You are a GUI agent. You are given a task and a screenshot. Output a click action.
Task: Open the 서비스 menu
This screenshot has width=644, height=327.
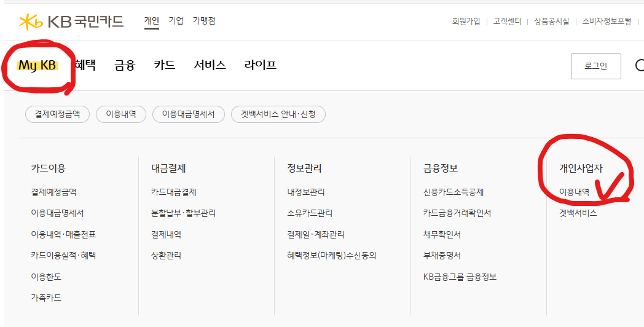click(x=210, y=65)
